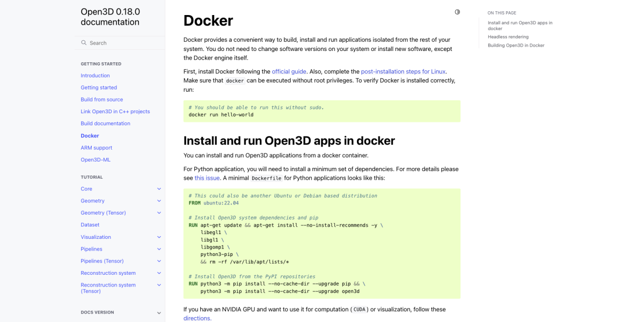Screen dimensions: 644x322
Task: Open the Introduction page
Action: pyautogui.click(x=95, y=76)
